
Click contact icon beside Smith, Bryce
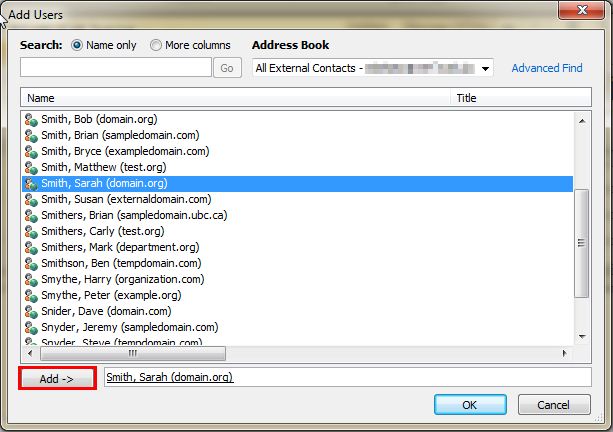click(x=31, y=151)
